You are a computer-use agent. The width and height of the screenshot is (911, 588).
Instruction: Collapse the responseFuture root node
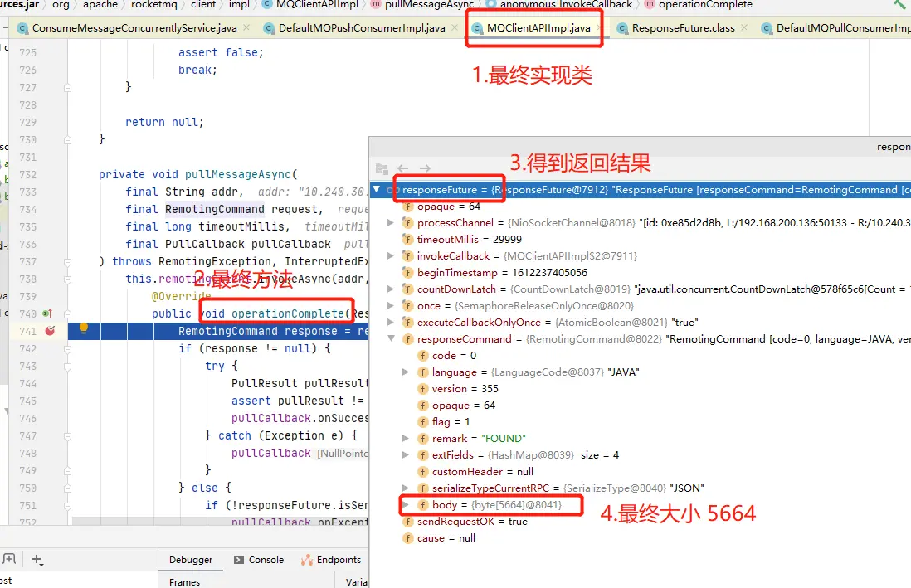pyautogui.click(x=377, y=190)
